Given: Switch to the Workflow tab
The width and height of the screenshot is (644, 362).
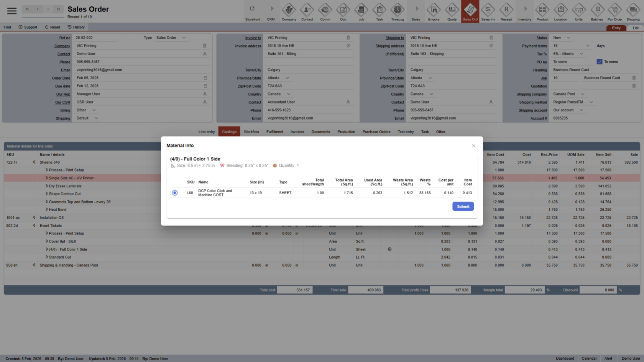Looking at the screenshot, I should pos(251,132).
